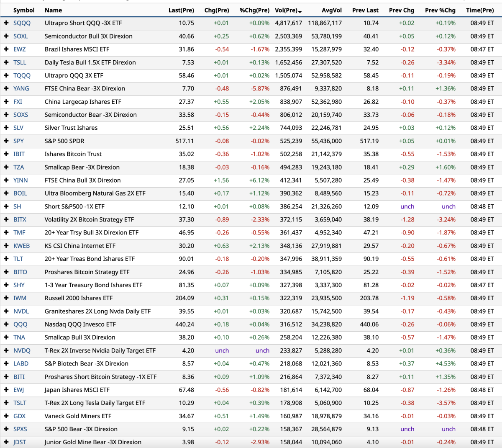Viewport: 502px width, 448px height.
Task: Sort by AvgVol column header
Action: pyautogui.click(x=331, y=10)
